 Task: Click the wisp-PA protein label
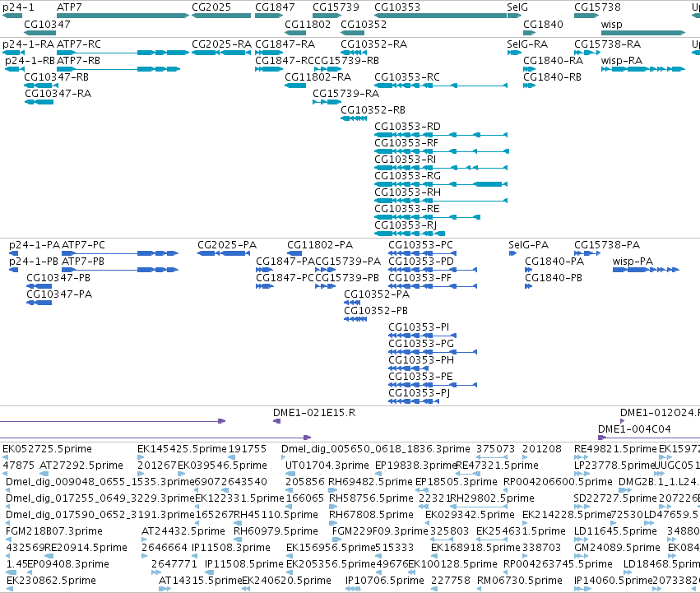coord(633,262)
